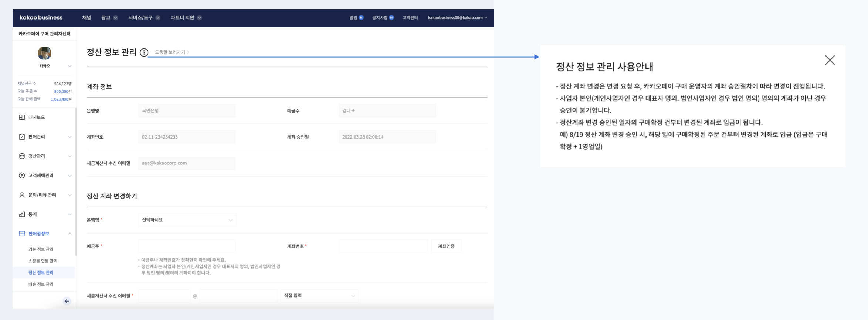Click the 계좌인증 button

pos(446,246)
